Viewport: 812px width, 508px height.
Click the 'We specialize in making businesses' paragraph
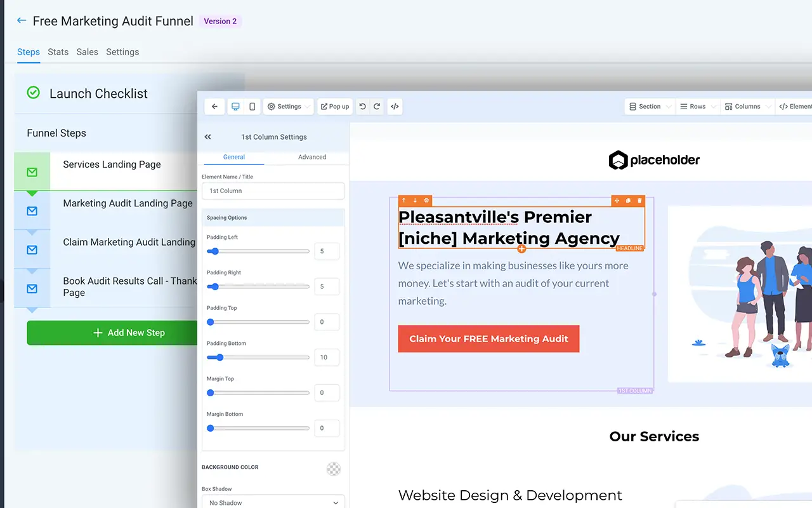coord(513,283)
